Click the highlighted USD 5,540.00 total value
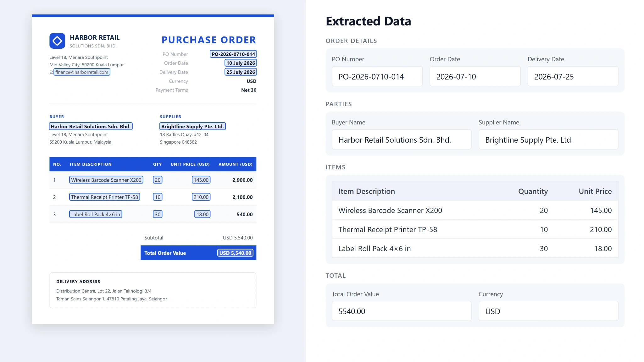The image size is (644, 362). pyautogui.click(x=235, y=253)
